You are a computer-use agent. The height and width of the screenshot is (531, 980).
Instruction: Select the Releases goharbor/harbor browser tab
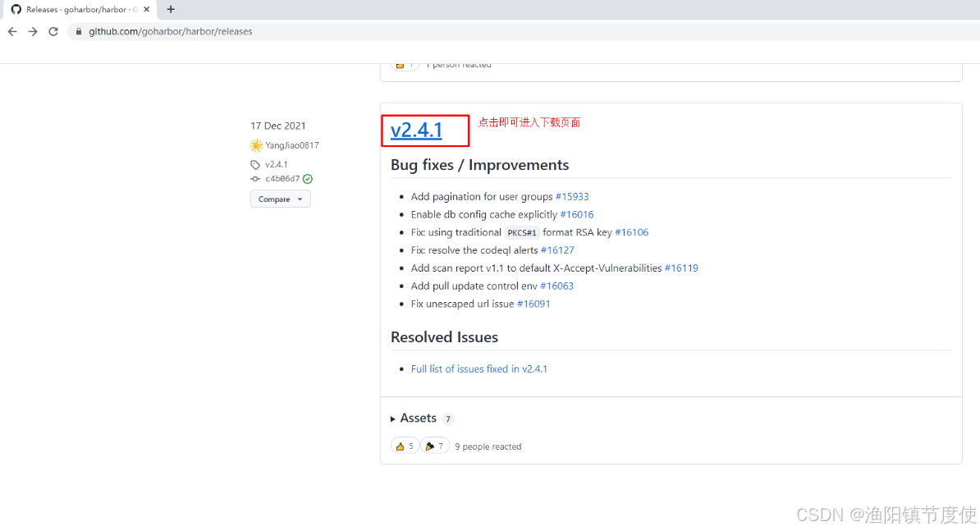pyautogui.click(x=81, y=9)
